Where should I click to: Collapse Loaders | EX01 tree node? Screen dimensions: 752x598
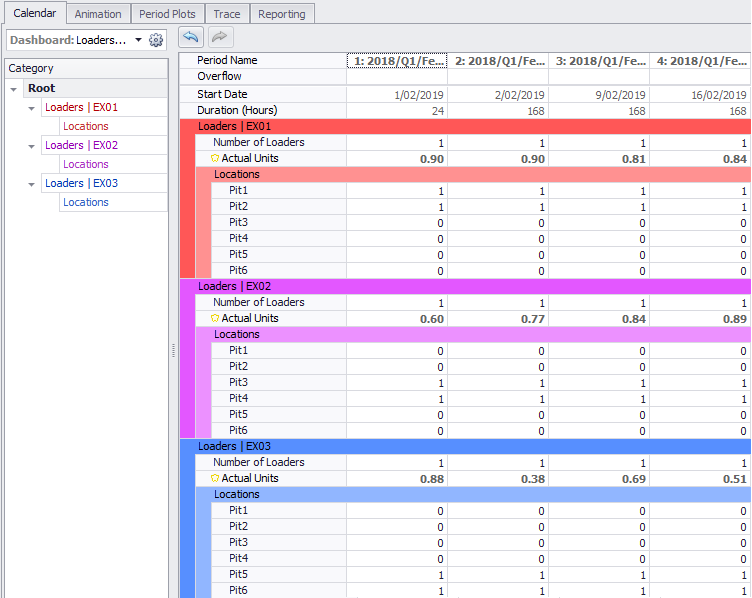point(32,108)
